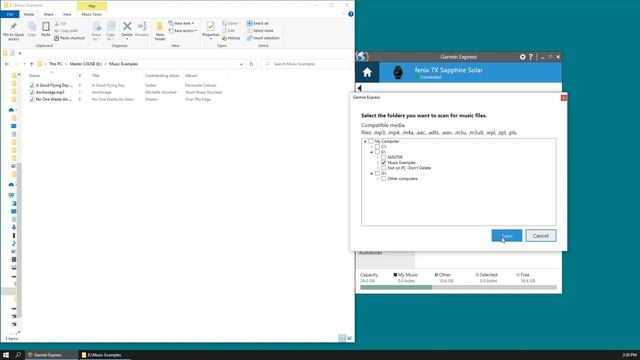The height and width of the screenshot is (360, 640).
Task: Collapse the My Computer tree node
Action: (365, 141)
